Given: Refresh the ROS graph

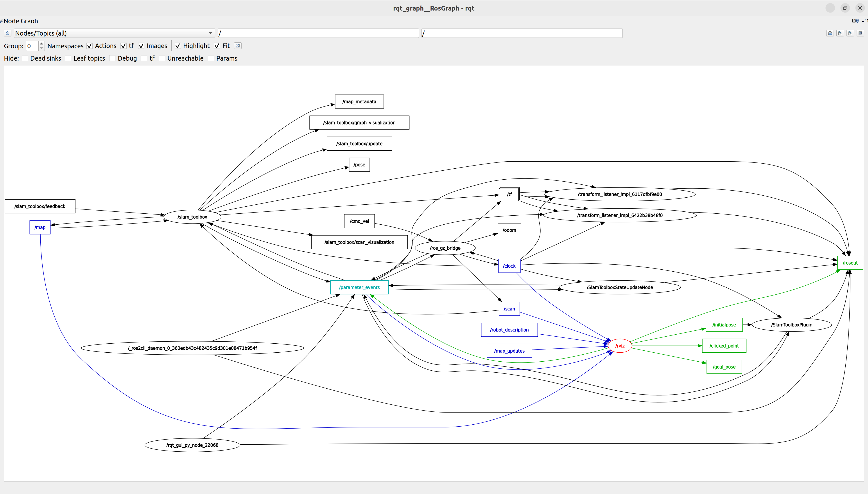Looking at the screenshot, I should click(7, 33).
